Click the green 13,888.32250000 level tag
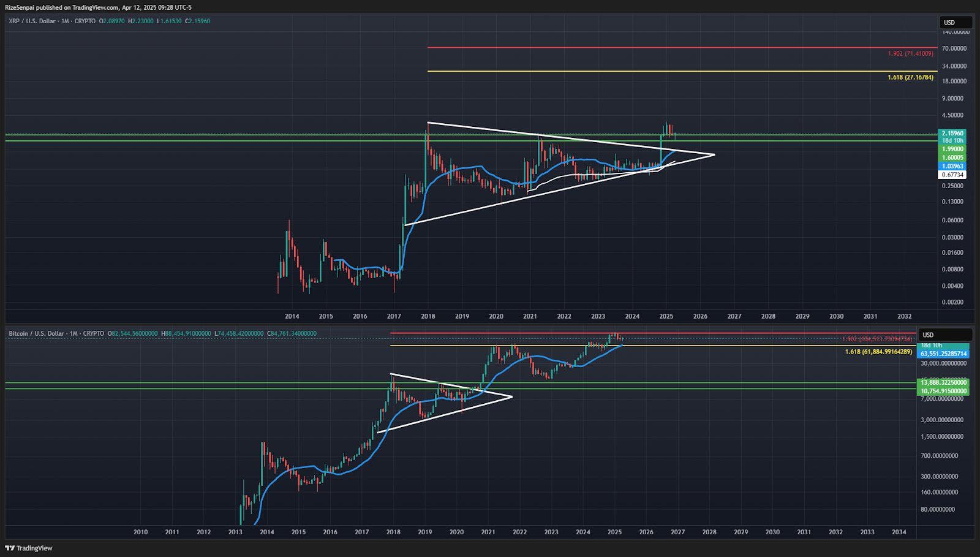Screen dimensions: 980x557 pyautogui.click(x=943, y=382)
